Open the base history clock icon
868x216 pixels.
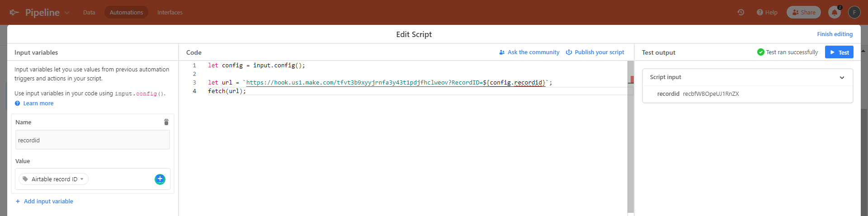coord(741,12)
